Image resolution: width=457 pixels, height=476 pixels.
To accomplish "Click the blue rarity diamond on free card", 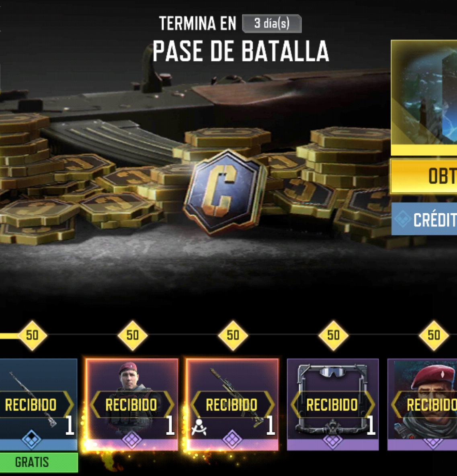I will click(x=32, y=439).
